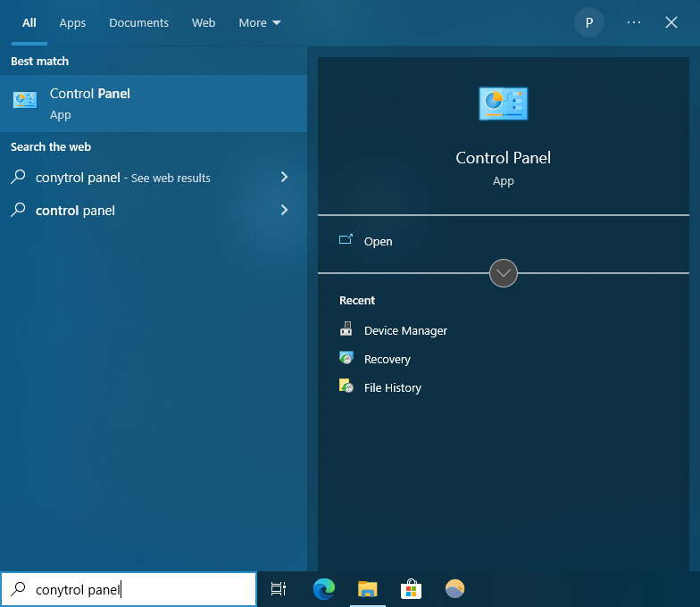Click the user account 'P' avatar
The width and height of the screenshot is (700, 607).
588,23
